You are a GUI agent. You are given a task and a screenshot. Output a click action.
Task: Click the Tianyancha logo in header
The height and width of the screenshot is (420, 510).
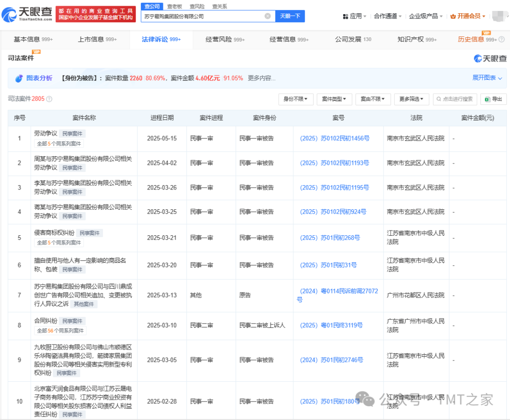27,14
